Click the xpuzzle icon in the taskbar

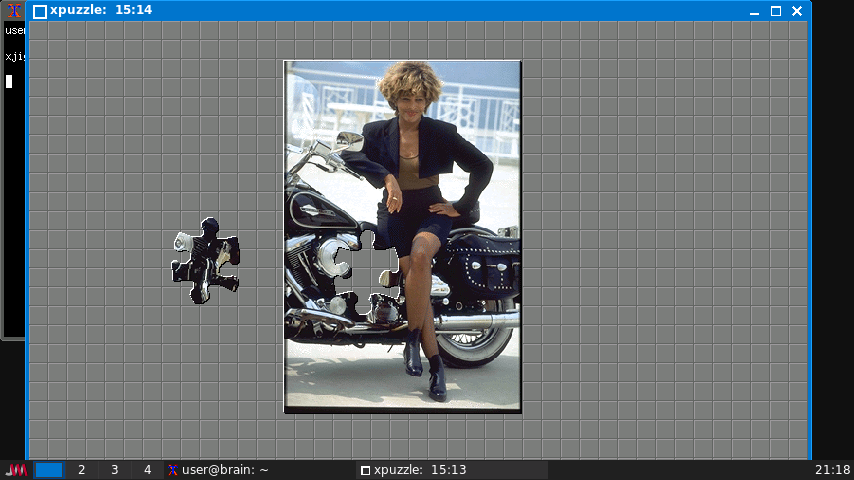pos(365,470)
